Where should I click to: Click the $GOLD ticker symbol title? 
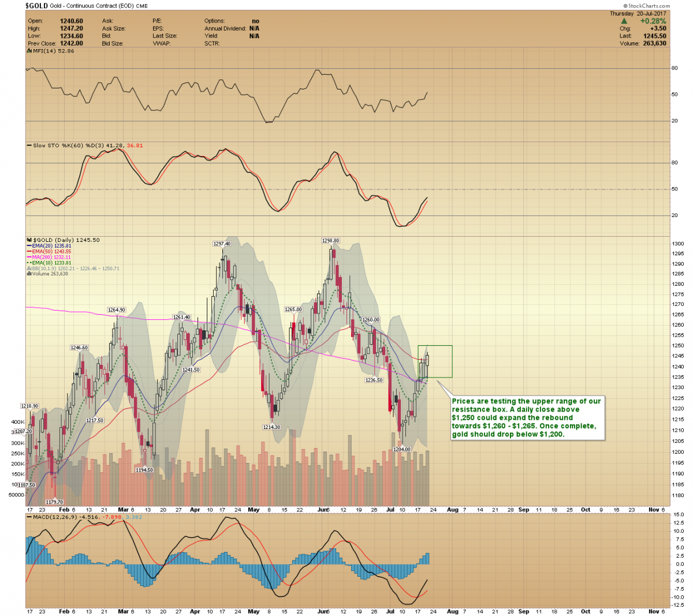(36, 6)
